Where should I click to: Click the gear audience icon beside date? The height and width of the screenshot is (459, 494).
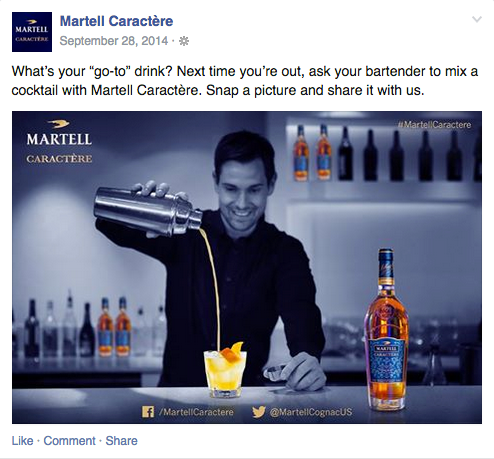[184, 41]
